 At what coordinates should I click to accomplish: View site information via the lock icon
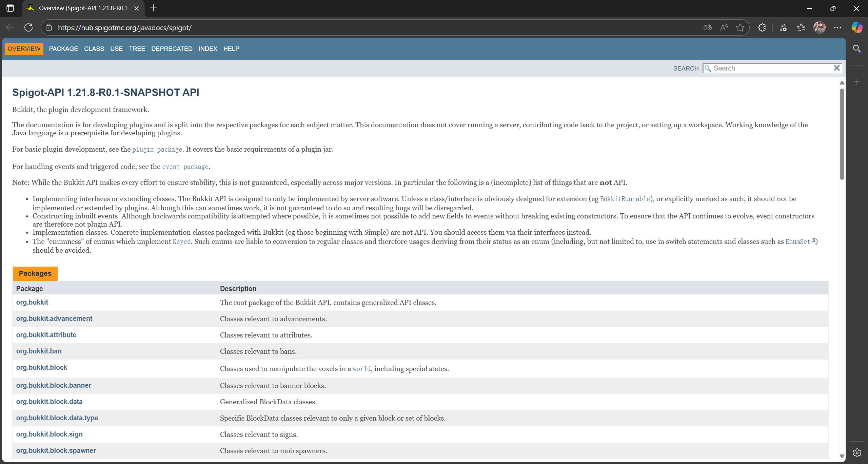tap(48, 27)
